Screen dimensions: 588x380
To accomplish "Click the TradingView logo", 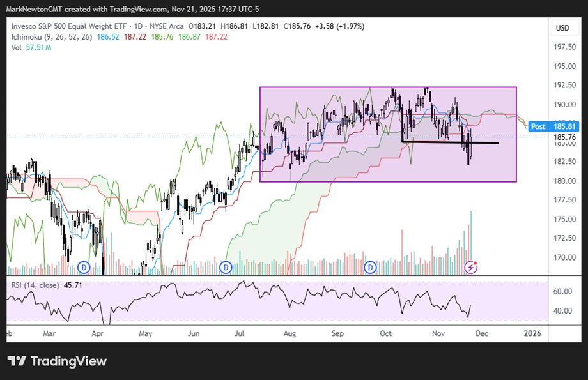I will click(57, 361).
